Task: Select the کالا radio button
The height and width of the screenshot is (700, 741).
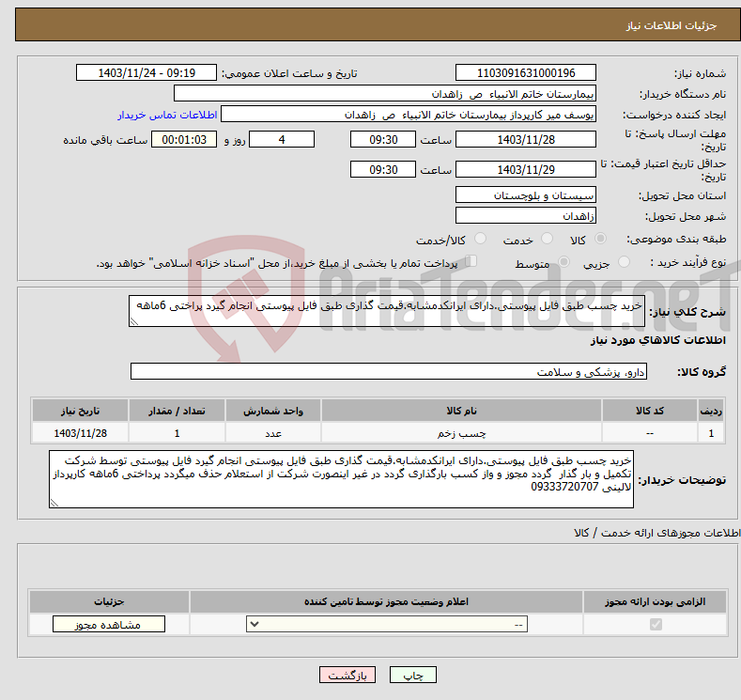Action: pyautogui.click(x=601, y=240)
